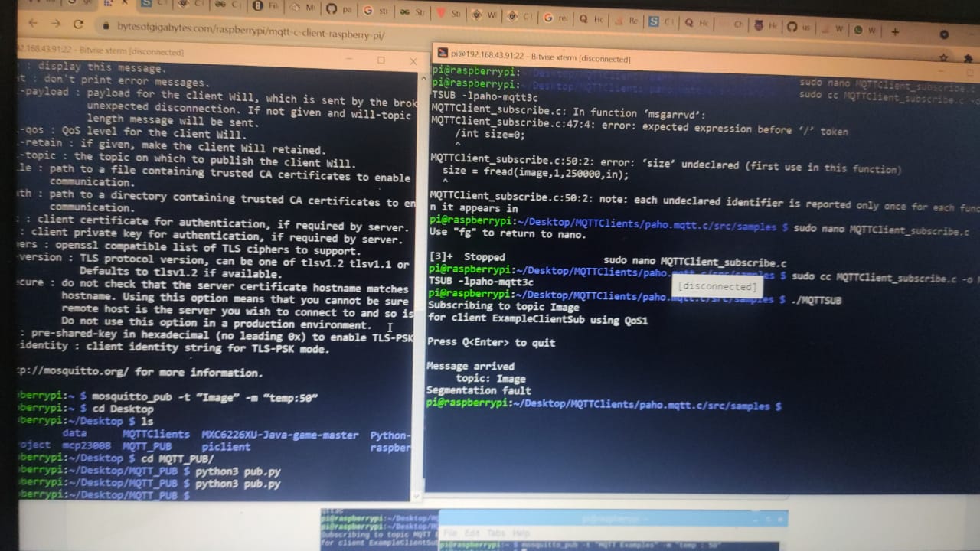The height and width of the screenshot is (551, 980).
Task: Click the blue Slack tab icon
Action: (x=653, y=20)
